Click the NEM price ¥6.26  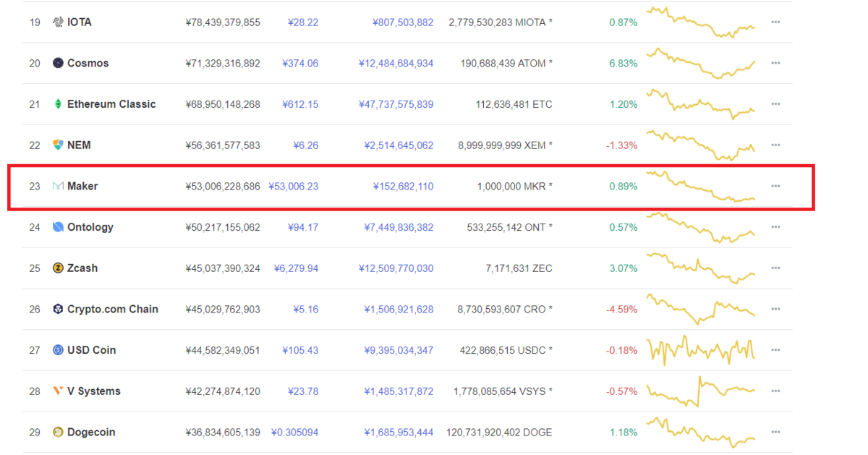click(306, 145)
